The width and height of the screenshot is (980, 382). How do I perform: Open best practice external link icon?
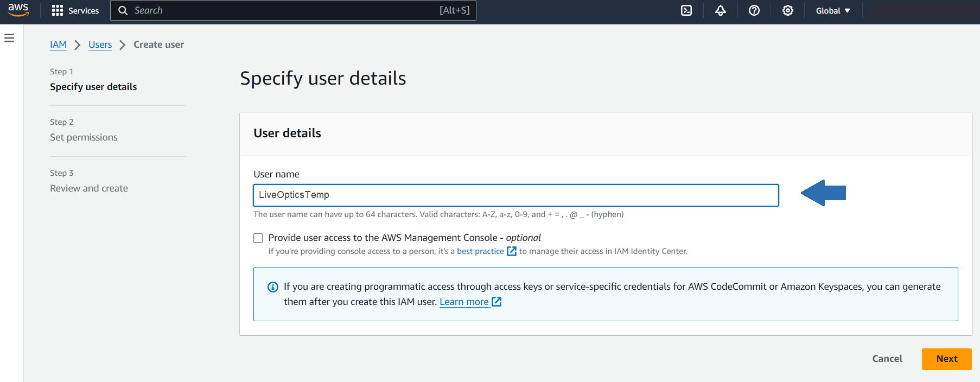click(511, 251)
